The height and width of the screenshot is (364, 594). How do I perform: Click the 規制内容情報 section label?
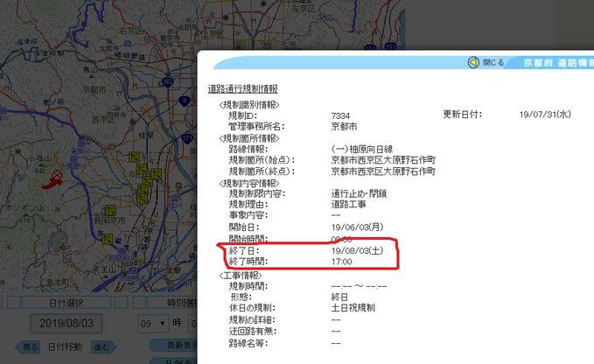tap(249, 184)
